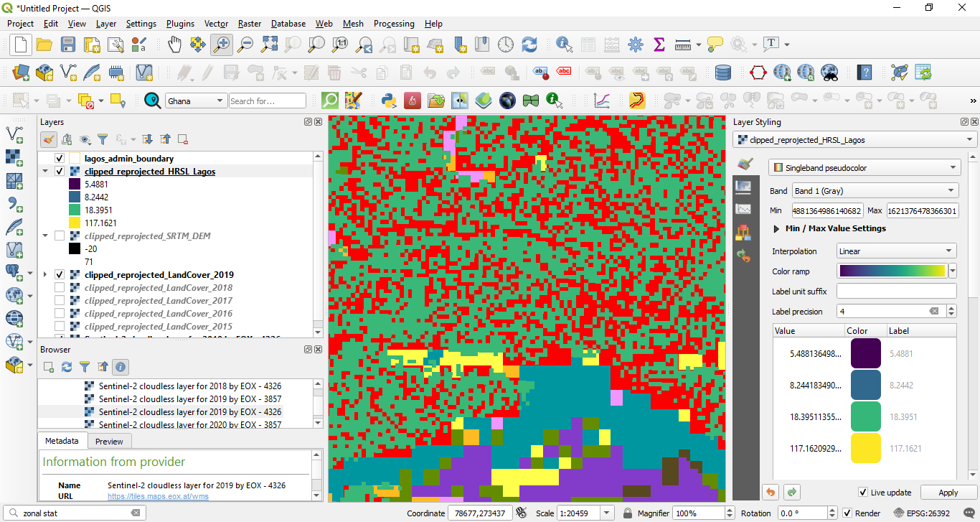980x522 pixels.
Task: Click the undo style arrow button
Action: [x=771, y=493]
